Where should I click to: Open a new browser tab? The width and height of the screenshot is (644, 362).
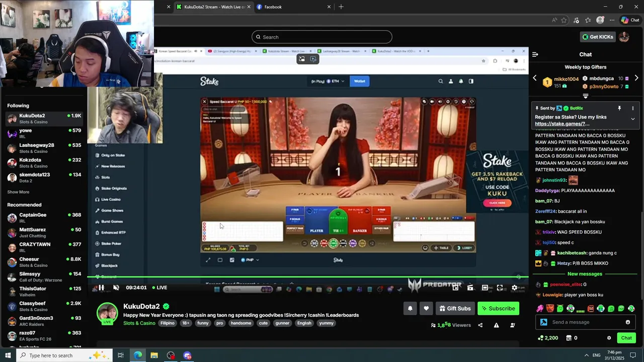(x=341, y=7)
